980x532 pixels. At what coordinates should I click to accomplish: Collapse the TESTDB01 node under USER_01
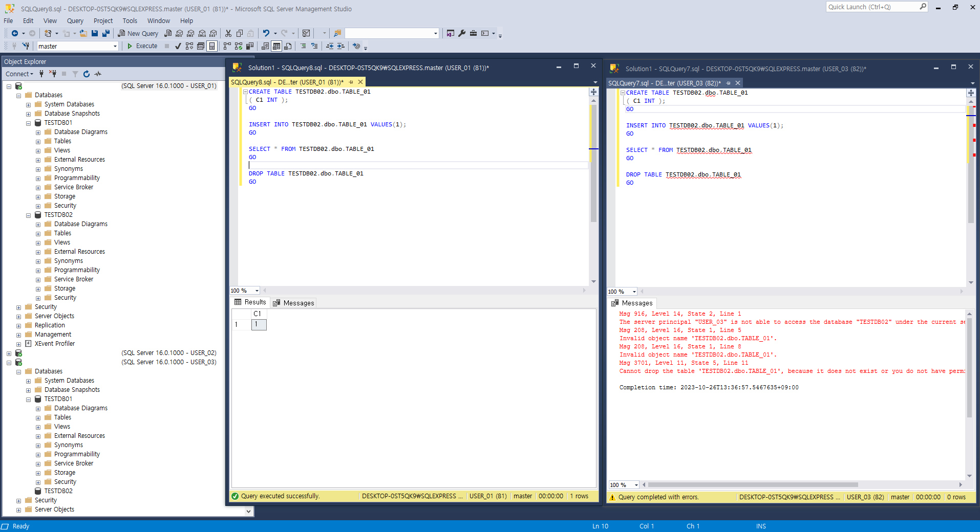29,123
